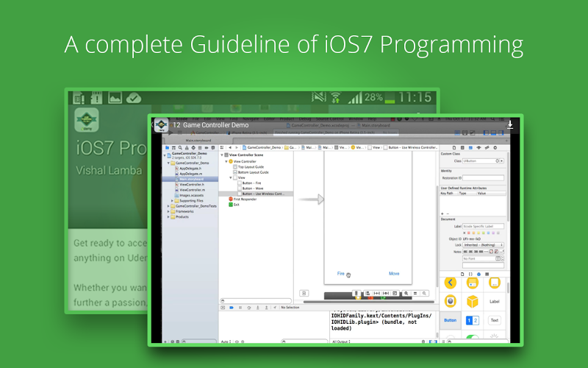Open the All Output console dropdown
This screenshot has width=588, height=368.
tap(341, 342)
